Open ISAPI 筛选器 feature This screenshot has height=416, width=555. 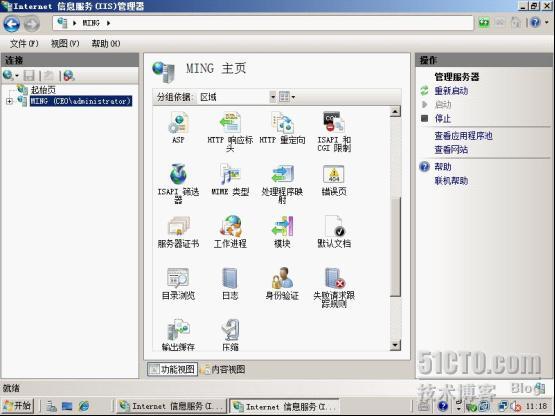point(178,184)
